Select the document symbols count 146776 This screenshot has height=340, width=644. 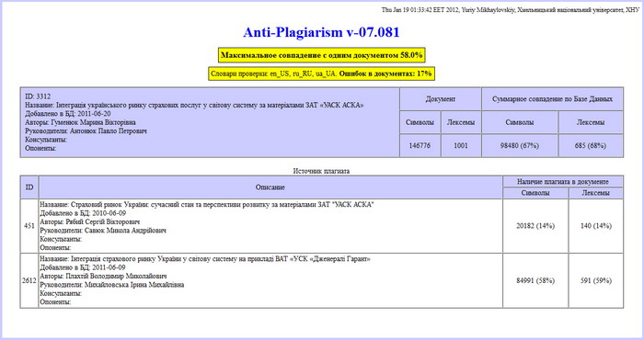coord(420,145)
